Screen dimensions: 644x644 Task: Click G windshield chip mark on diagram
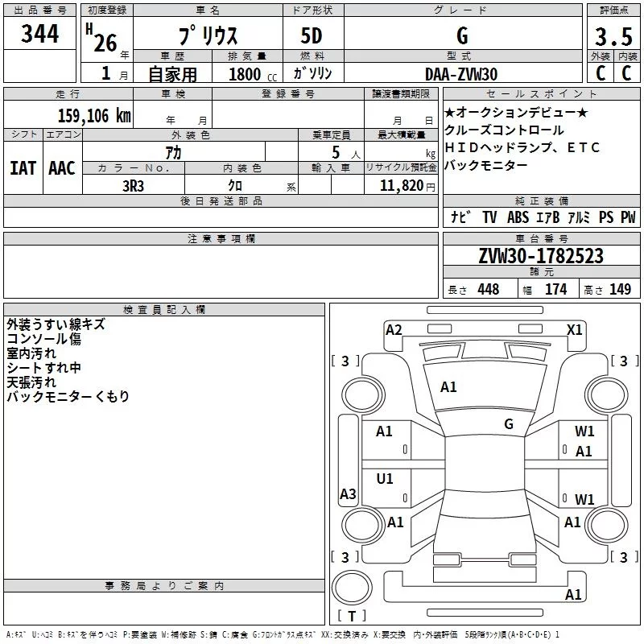509,424
